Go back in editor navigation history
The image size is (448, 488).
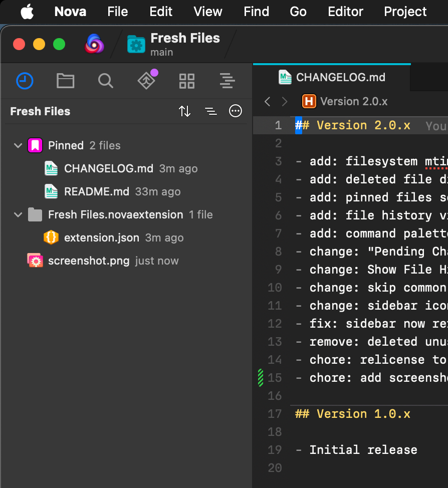coord(268,102)
